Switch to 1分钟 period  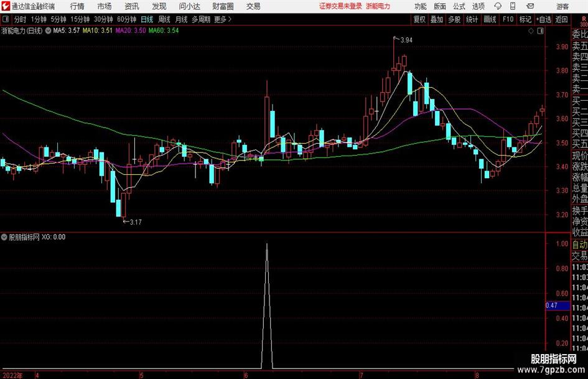coord(39,19)
